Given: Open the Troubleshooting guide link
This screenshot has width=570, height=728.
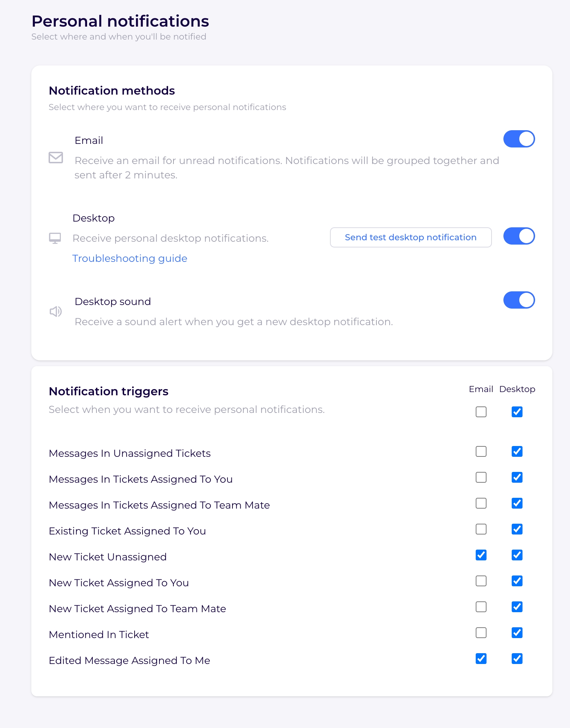Looking at the screenshot, I should click(130, 259).
